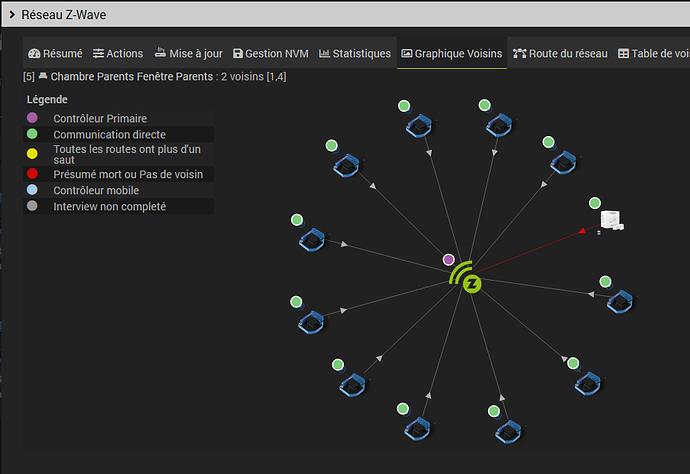Click the Légende heading text

tap(47, 99)
